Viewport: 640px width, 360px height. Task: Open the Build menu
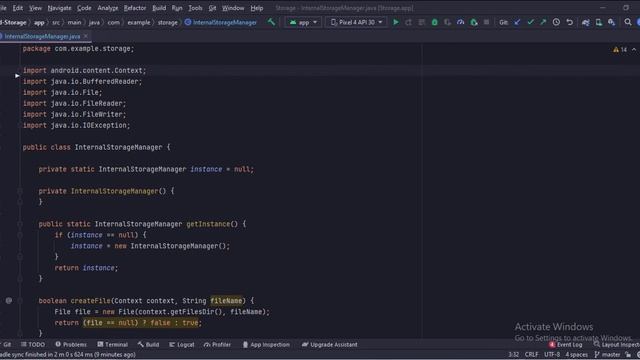[159, 8]
